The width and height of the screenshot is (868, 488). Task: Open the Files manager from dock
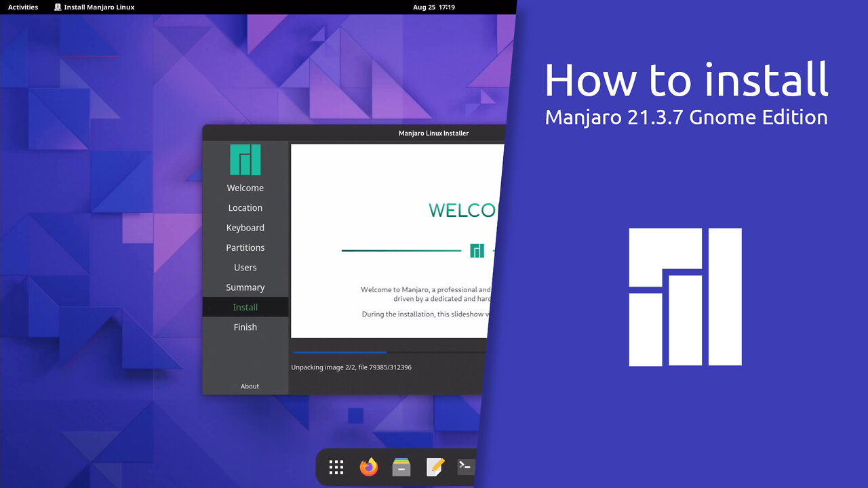(x=401, y=467)
